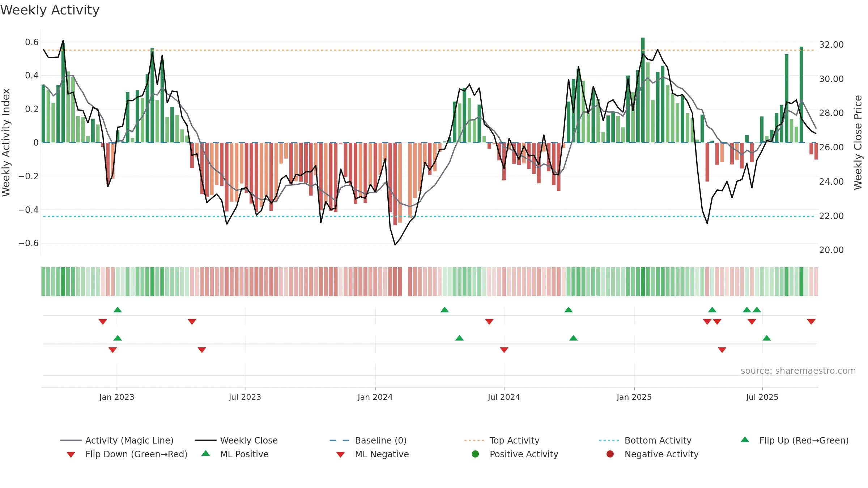Toggle Flip Down (Green→Red) legend entry
Image resolution: width=868 pixels, height=488 pixels.
[x=127, y=454]
